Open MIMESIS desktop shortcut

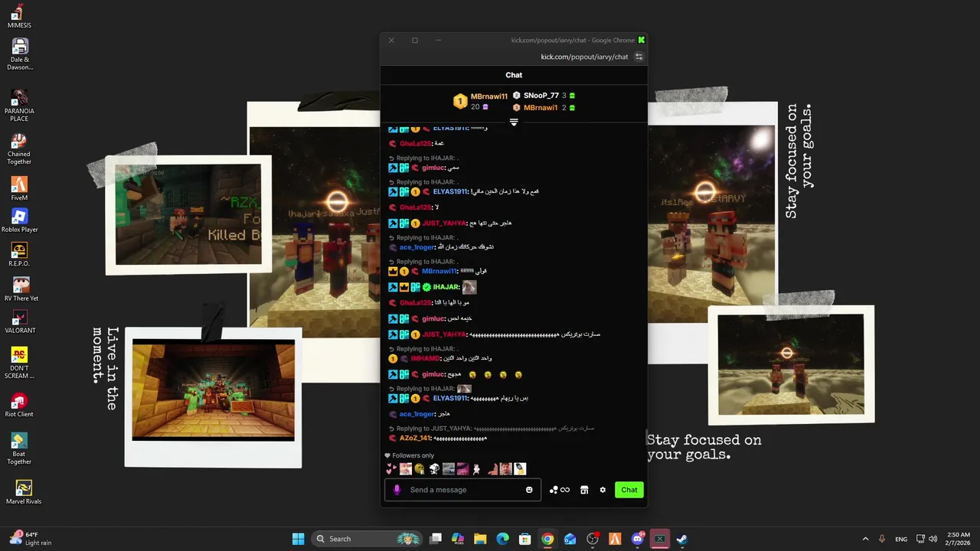(19, 16)
